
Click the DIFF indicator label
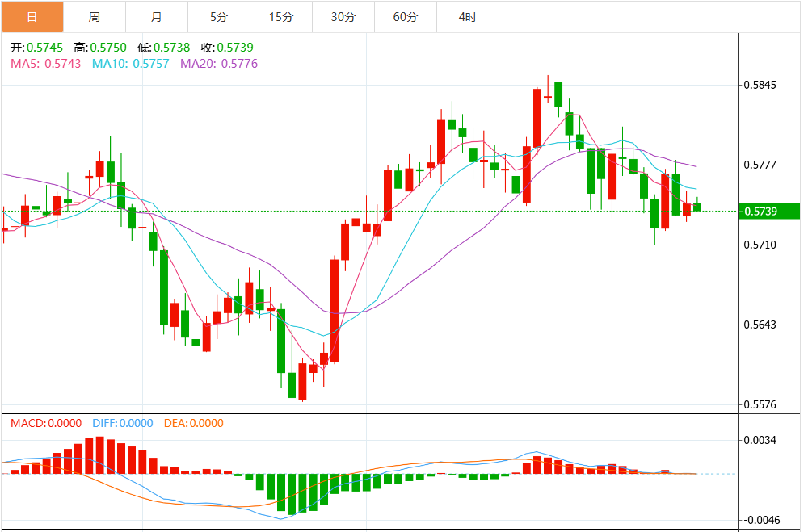pos(123,423)
